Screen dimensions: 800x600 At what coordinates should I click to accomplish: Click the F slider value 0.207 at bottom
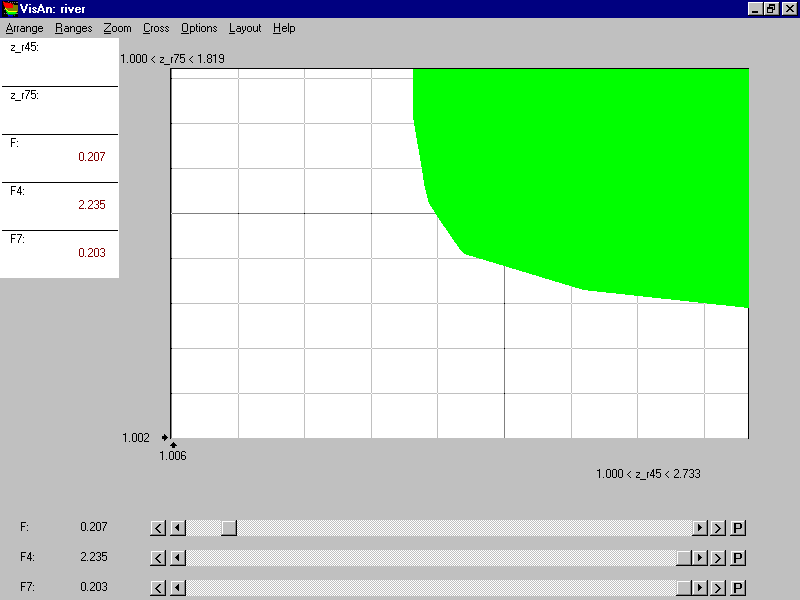click(94, 527)
